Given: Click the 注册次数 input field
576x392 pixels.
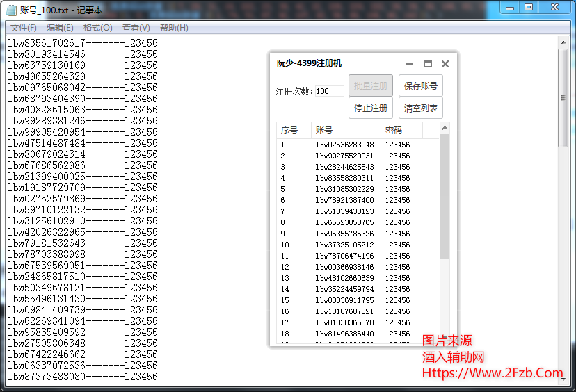Looking at the screenshot, I should [x=329, y=91].
